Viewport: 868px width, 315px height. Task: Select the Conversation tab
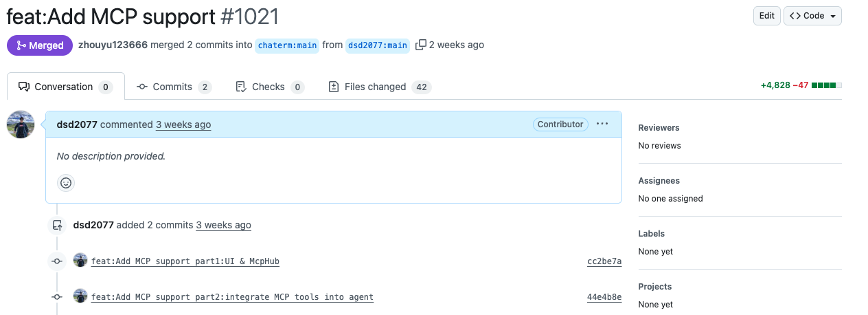[65, 87]
